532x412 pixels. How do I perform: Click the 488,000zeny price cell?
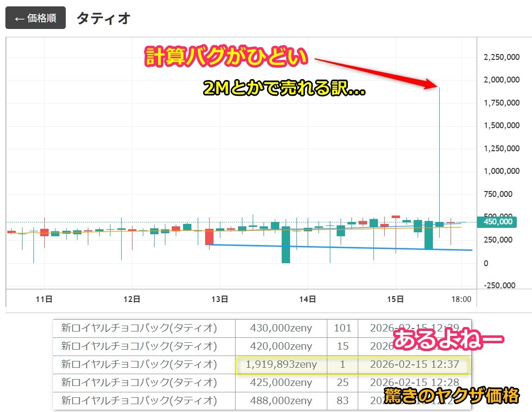pyautogui.click(x=281, y=401)
